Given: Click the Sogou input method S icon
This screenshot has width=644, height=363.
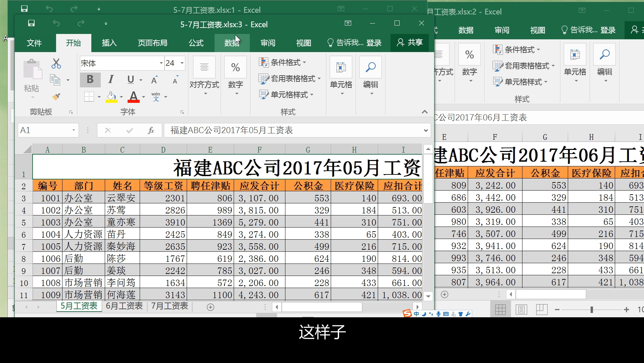Looking at the screenshot, I should pos(407,314).
